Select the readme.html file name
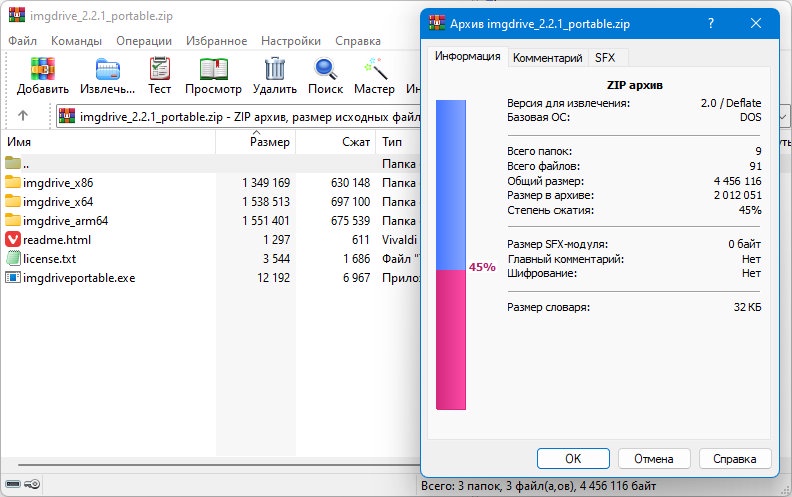Viewport: 792px width, 497px height. click(x=57, y=239)
